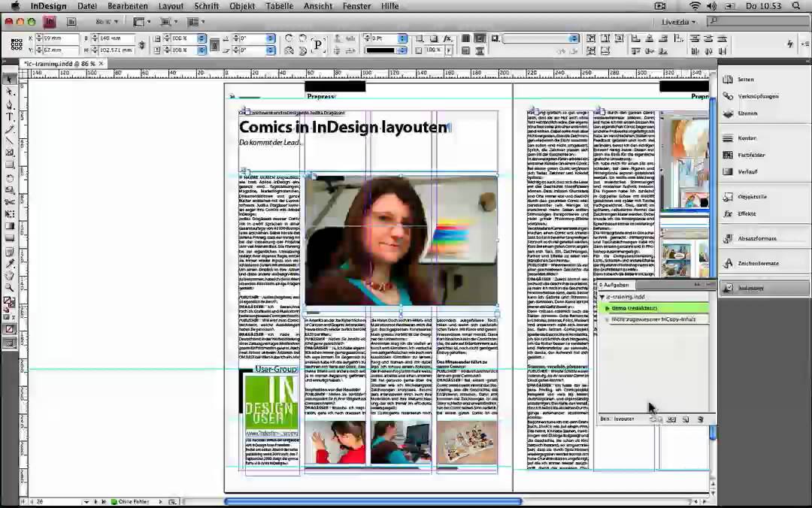Viewport: 812px width, 508px height.
Task: Click the Go to Bridge button
Action: coord(71,22)
